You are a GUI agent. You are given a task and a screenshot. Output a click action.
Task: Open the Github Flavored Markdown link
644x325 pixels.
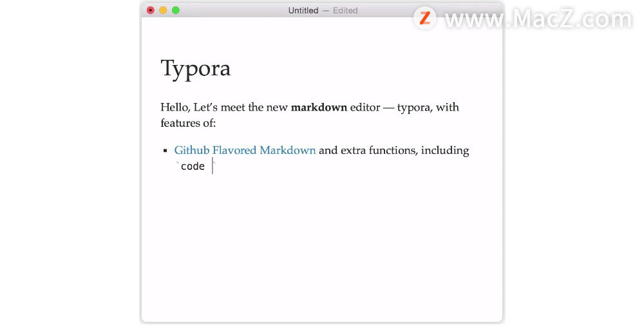pos(245,150)
